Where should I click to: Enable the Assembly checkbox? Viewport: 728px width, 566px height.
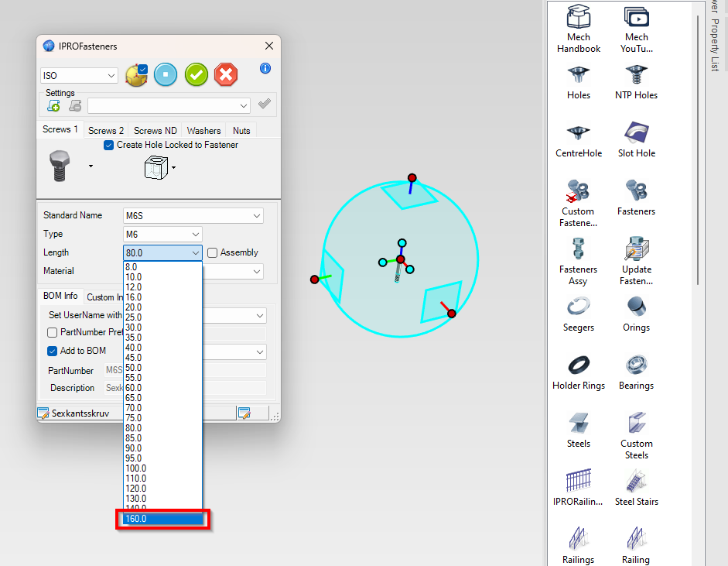click(212, 252)
